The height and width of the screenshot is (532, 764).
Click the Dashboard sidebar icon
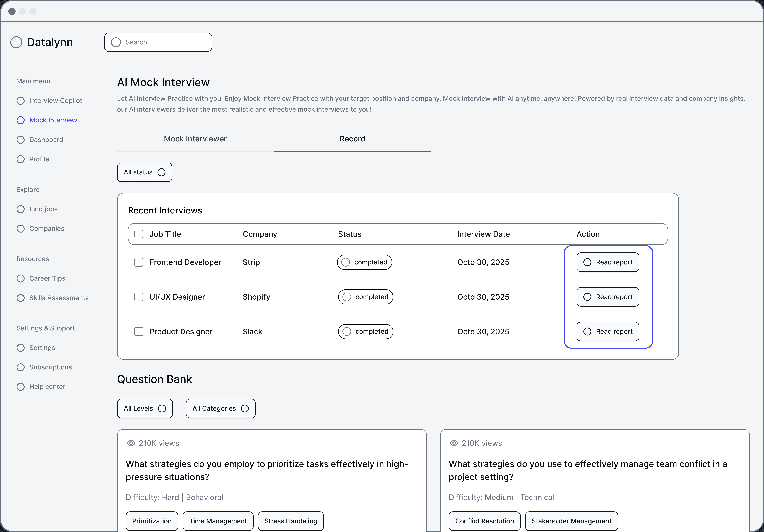[21, 140]
